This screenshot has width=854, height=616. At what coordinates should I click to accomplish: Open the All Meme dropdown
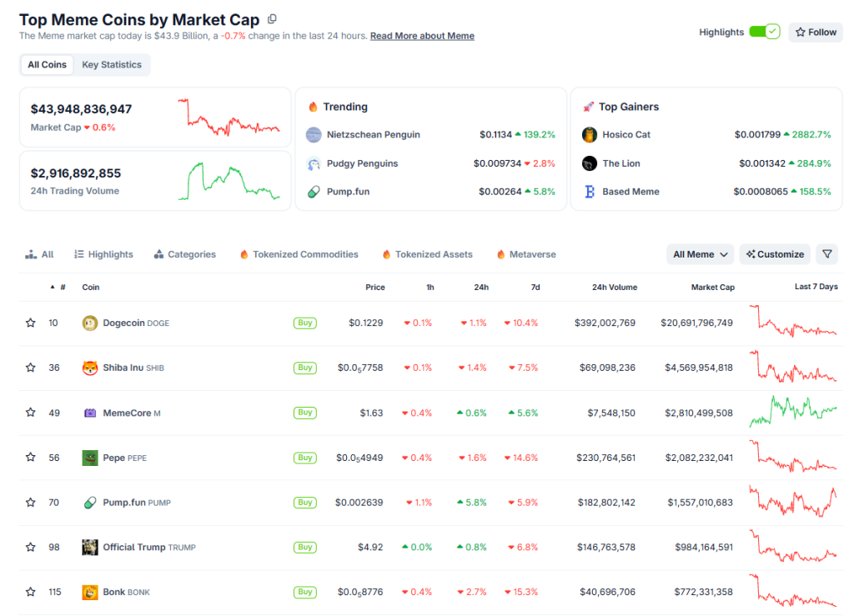701,254
